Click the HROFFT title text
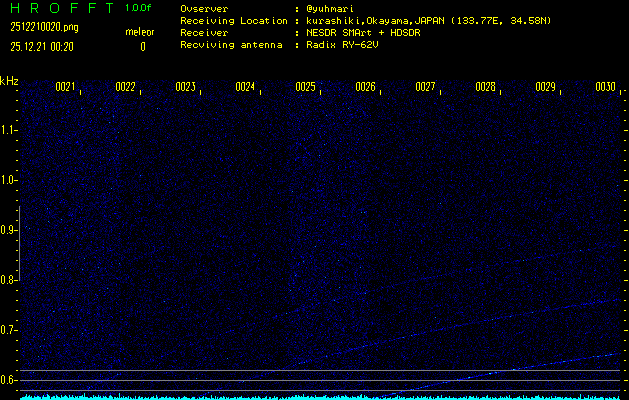The image size is (629, 400). click(61, 8)
